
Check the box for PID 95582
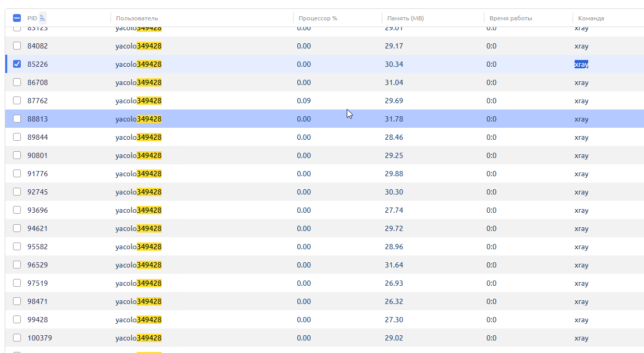[17, 247]
